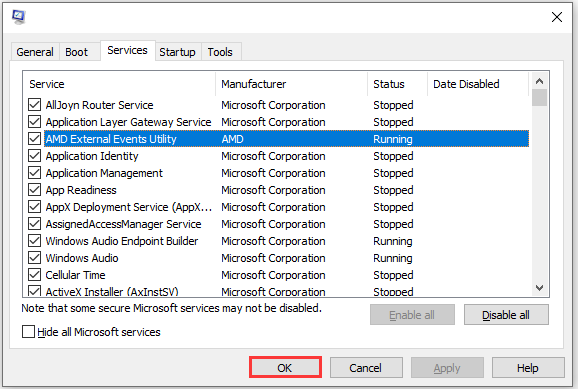The height and width of the screenshot is (389, 578).
Task: Select the AllJoyn Router Service row name
Action: (99, 105)
